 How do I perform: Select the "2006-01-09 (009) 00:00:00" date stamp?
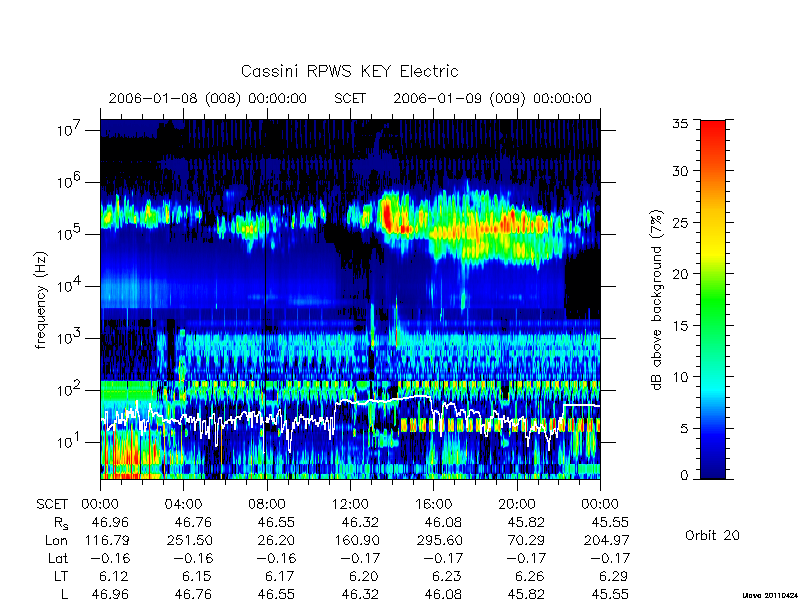click(x=492, y=98)
